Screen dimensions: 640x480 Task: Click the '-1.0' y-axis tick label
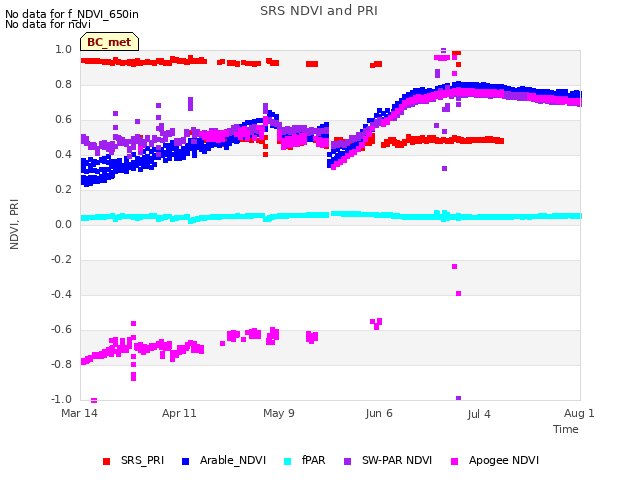(61, 399)
